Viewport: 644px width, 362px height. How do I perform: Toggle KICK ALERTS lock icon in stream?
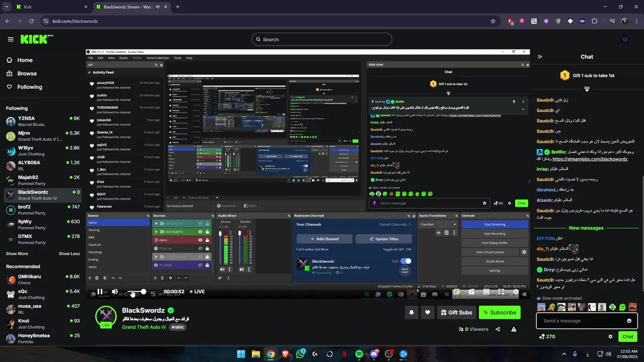207,232
